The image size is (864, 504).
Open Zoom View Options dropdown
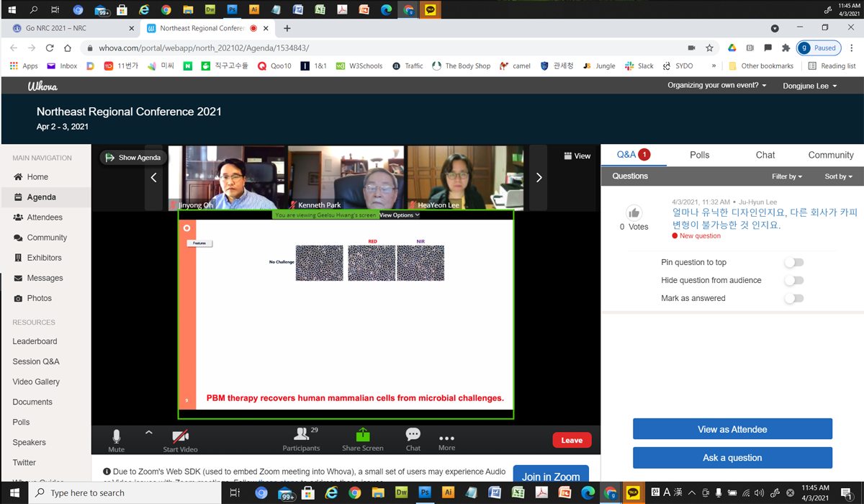tap(400, 215)
